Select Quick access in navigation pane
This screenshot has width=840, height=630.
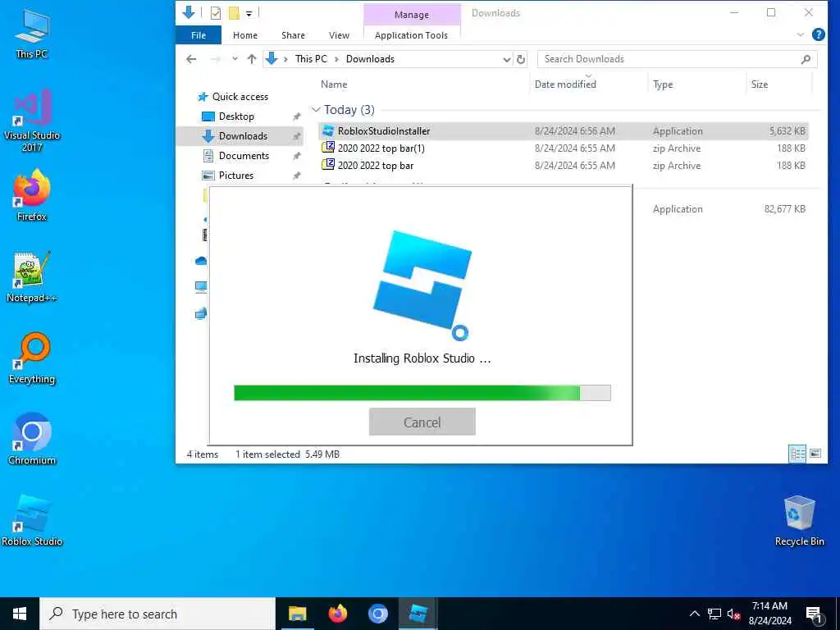[x=240, y=97]
